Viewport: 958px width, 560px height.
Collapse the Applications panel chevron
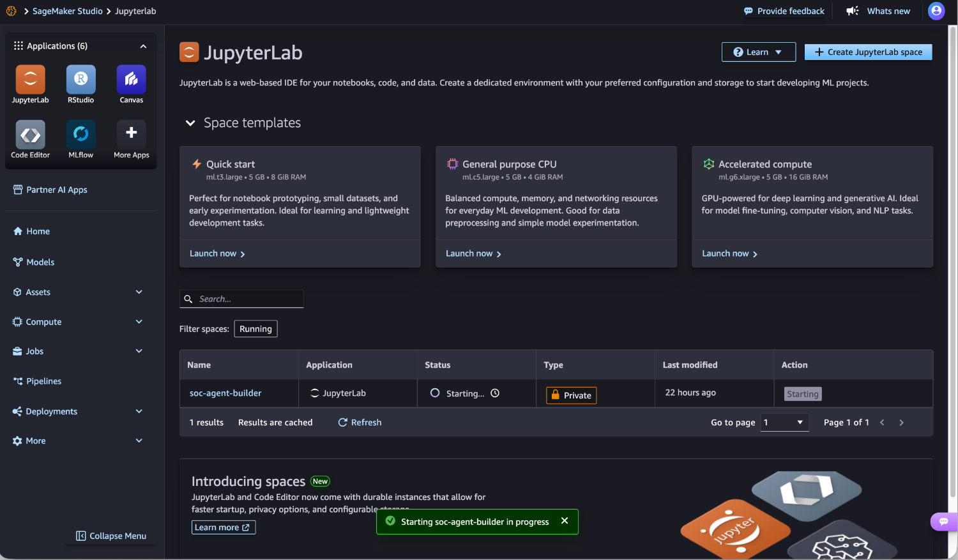click(143, 46)
